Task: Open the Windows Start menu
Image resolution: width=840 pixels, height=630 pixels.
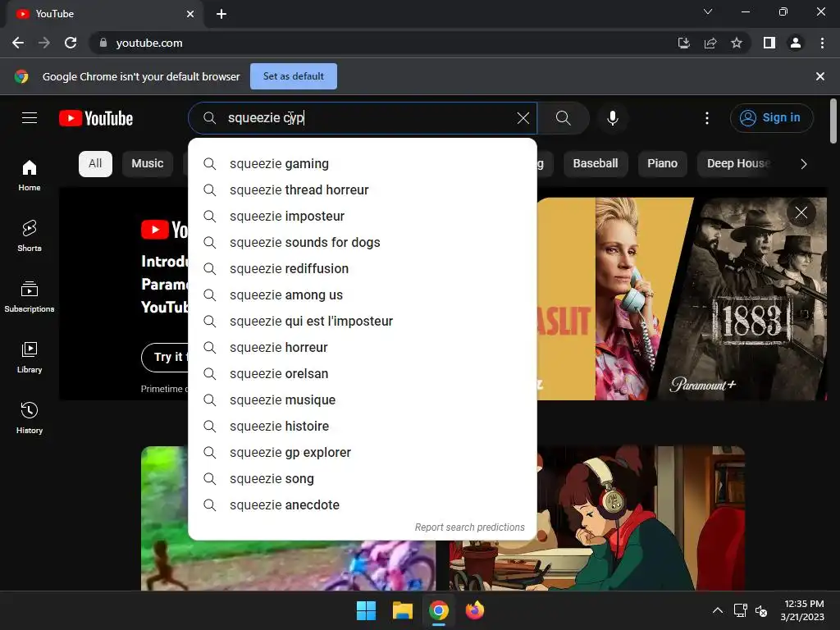Action: 367,610
